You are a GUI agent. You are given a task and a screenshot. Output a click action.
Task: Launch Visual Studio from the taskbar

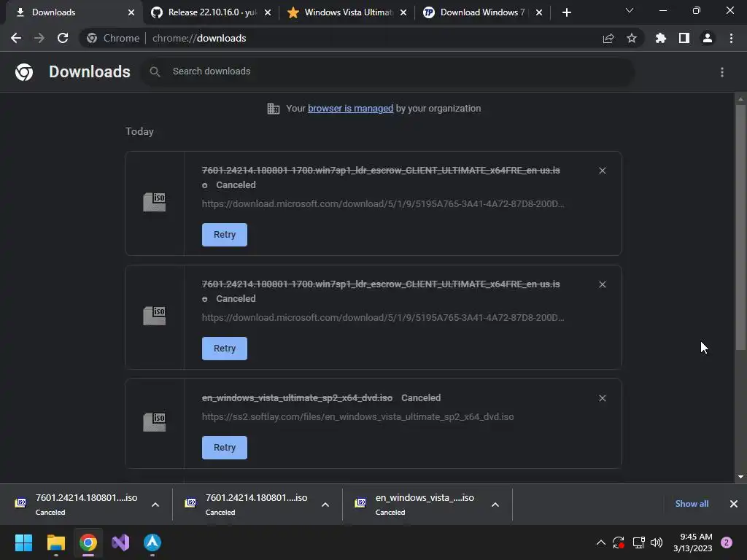(x=120, y=542)
